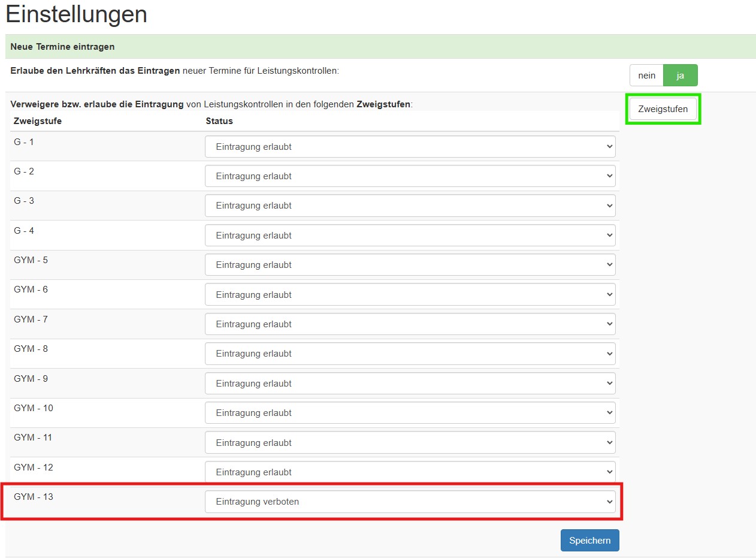Switch teacher entry permission to nein
This screenshot has height=558, width=756.
click(646, 76)
